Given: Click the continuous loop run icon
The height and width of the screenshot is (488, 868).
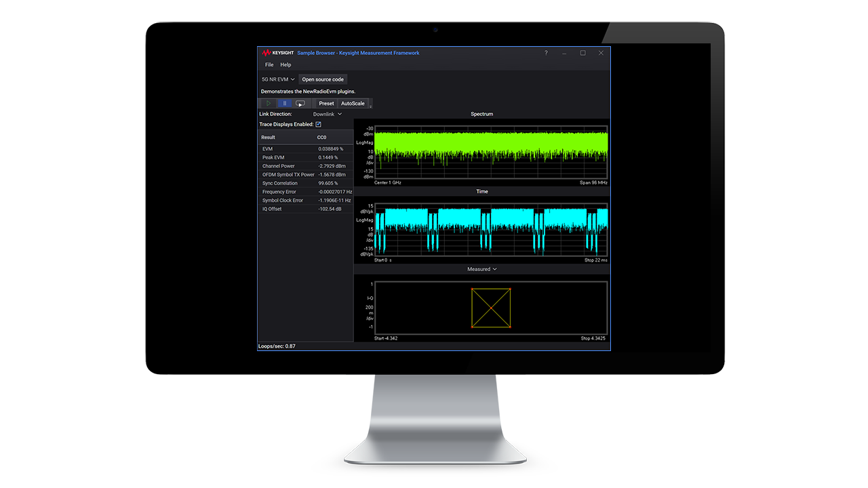Looking at the screenshot, I should coord(300,104).
